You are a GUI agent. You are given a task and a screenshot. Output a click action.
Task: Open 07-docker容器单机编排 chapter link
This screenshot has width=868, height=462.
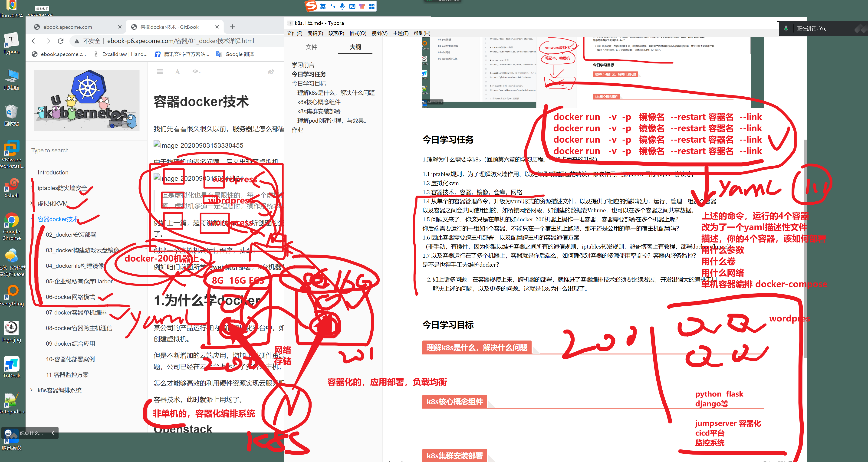click(76, 312)
